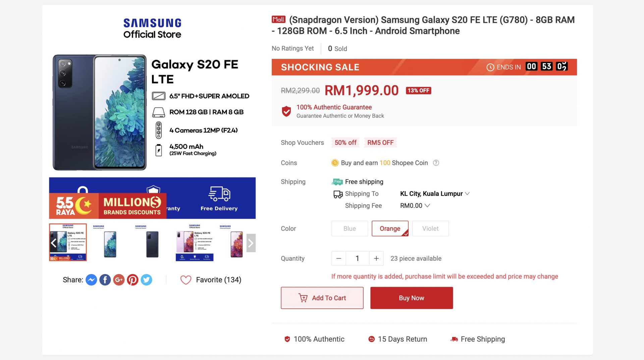Claim the 50% off shop voucher
The image size is (644, 360).
(x=345, y=143)
